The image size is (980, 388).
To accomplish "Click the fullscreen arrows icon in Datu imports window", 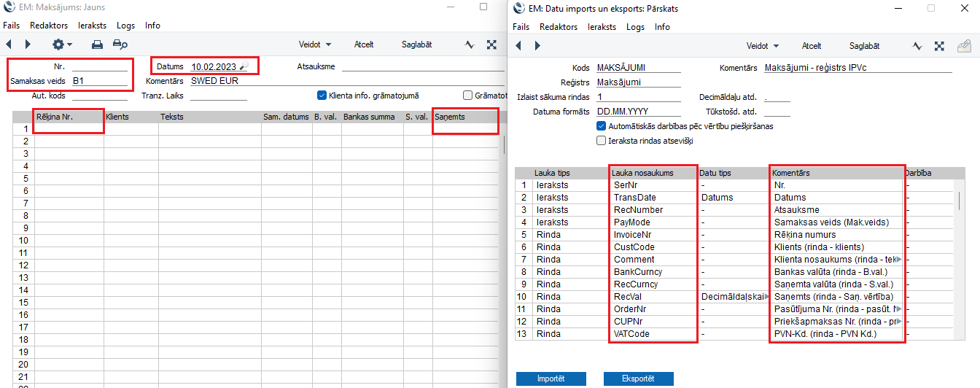I will 940,45.
